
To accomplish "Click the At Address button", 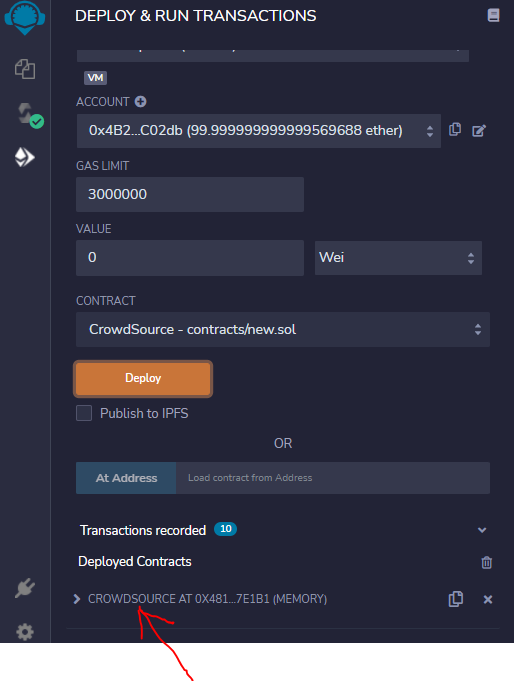I will click(x=126, y=478).
